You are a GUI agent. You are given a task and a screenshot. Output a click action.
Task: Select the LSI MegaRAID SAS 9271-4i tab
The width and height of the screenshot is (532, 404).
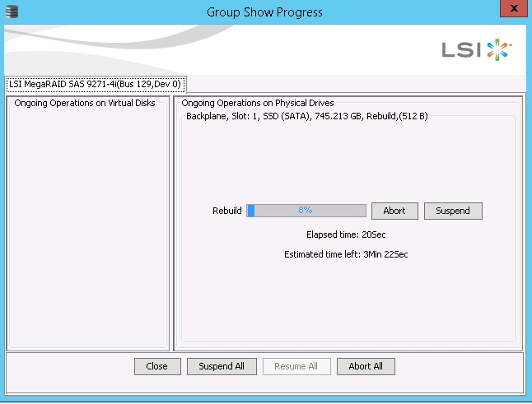coord(95,84)
